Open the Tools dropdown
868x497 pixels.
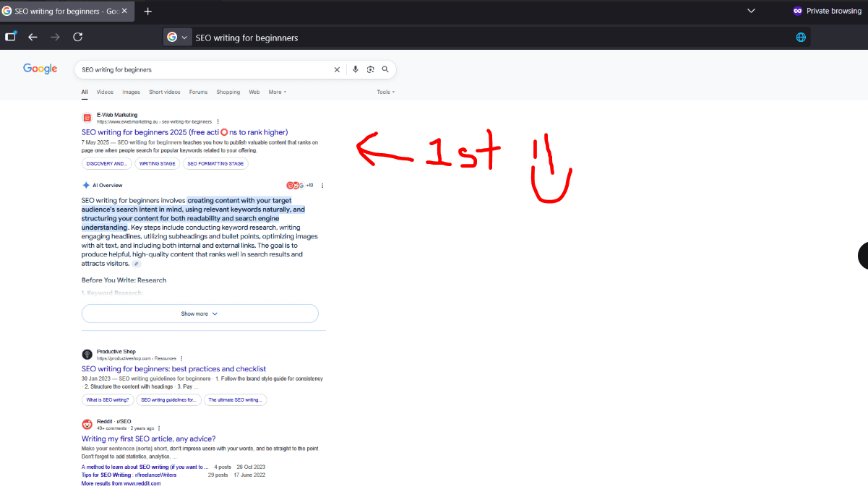[x=385, y=92]
